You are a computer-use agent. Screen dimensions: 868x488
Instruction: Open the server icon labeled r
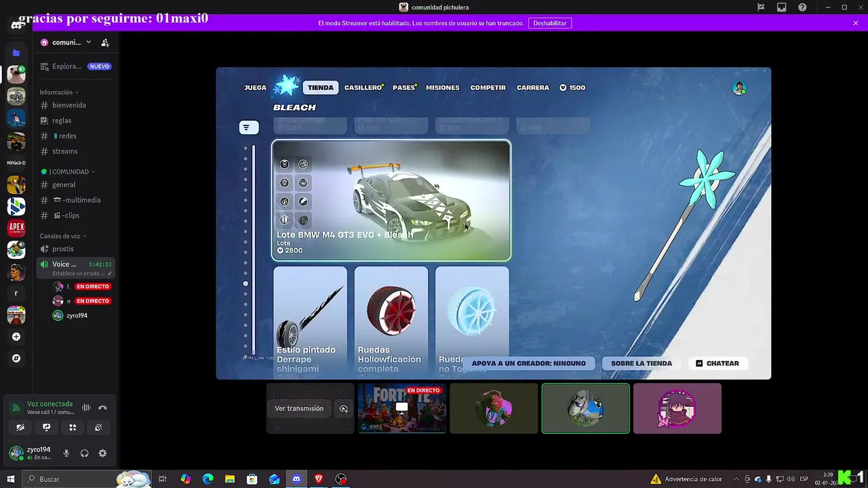(x=16, y=293)
